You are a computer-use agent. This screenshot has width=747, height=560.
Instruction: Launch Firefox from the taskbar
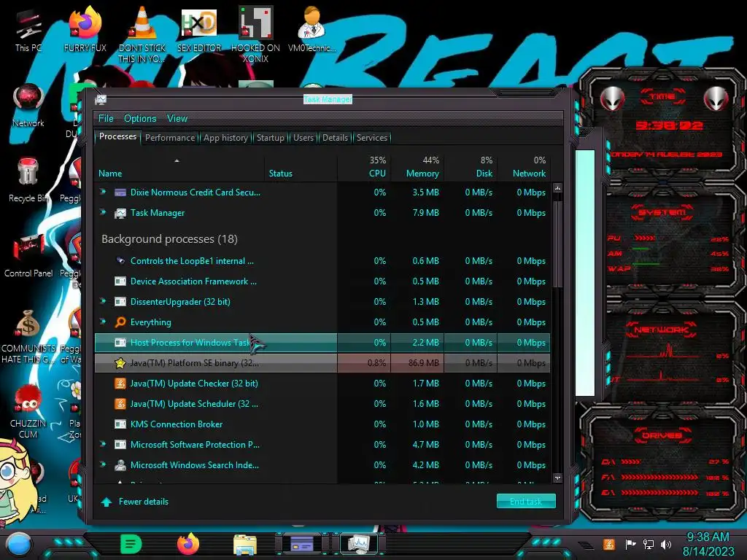[188, 544]
